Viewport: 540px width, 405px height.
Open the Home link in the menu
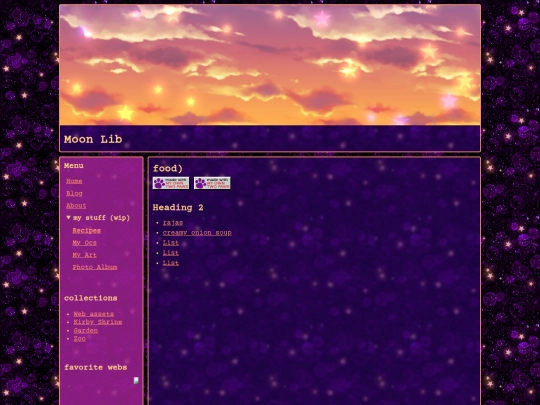tap(74, 181)
